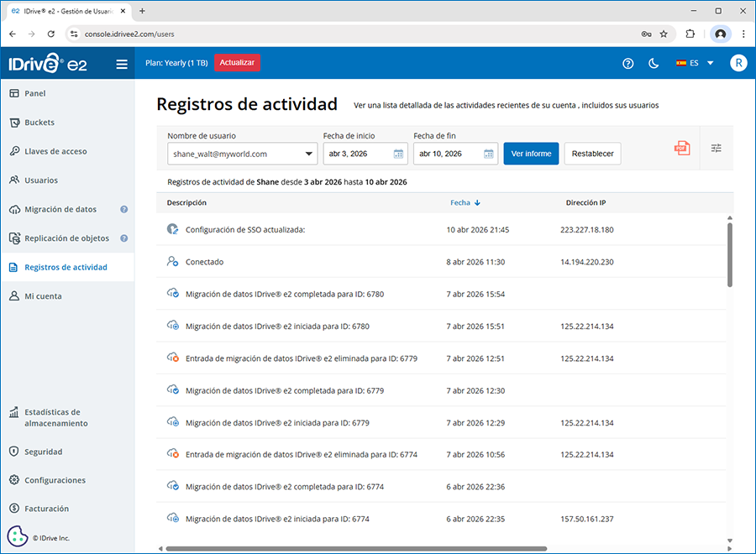Click the Restablecer button

click(x=593, y=154)
